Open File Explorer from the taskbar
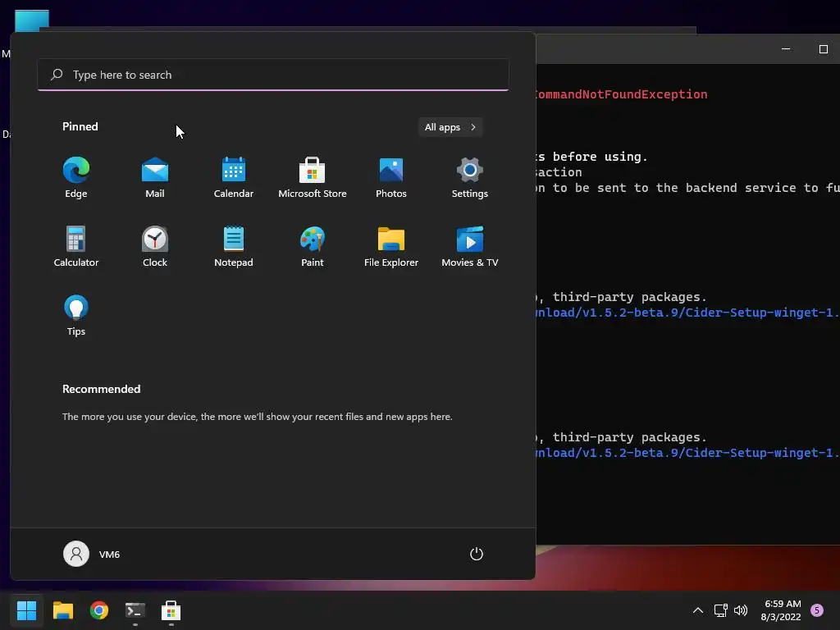Screen dimensions: 840x630 click(x=62, y=610)
